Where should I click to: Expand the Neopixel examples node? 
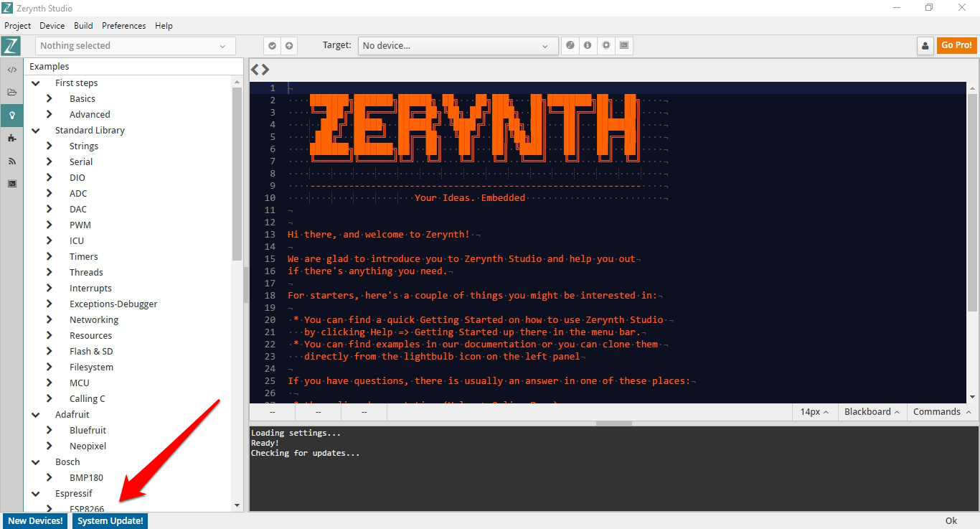click(x=50, y=446)
